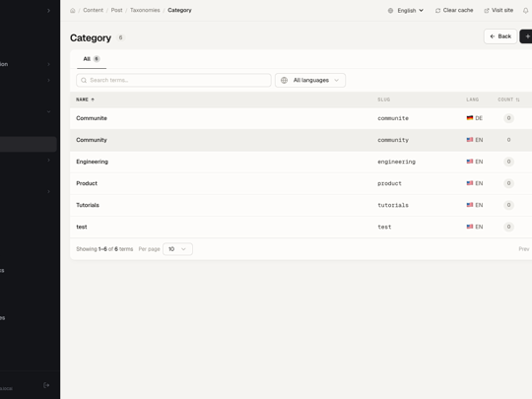Go to Taxonomies breadcrumb
The width and height of the screenshot is (532, 399).
pos(145,10)
